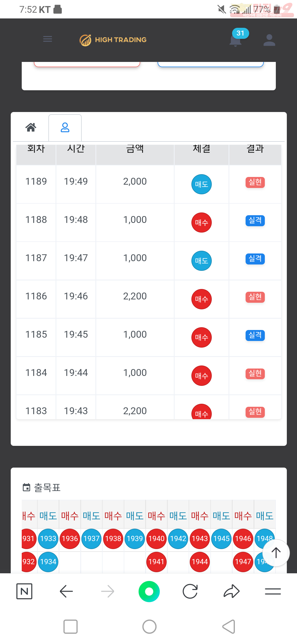Open notifications bell with 31 badge
The image size is (297, 644).
tap(236, 40)
